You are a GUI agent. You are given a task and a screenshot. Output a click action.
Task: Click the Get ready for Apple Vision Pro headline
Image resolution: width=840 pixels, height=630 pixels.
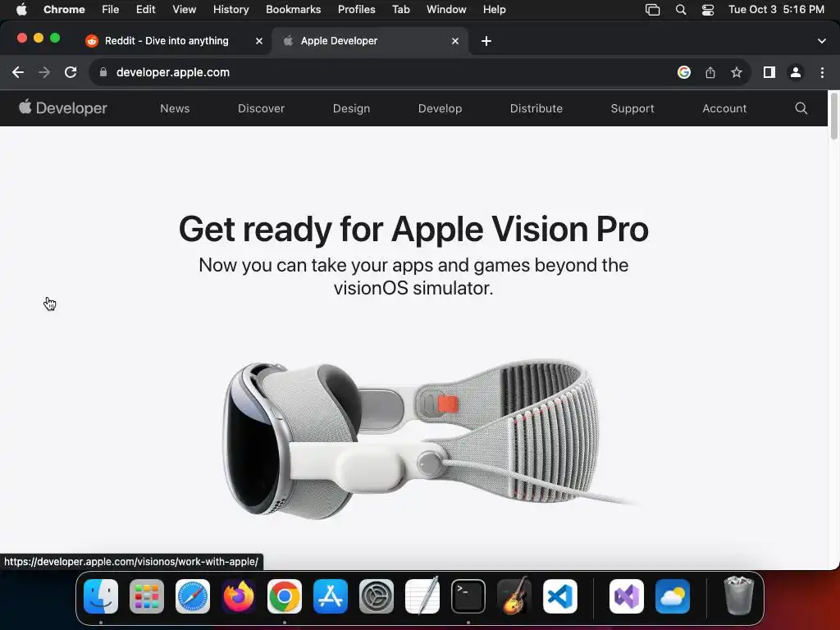click(x=413, y=229)
